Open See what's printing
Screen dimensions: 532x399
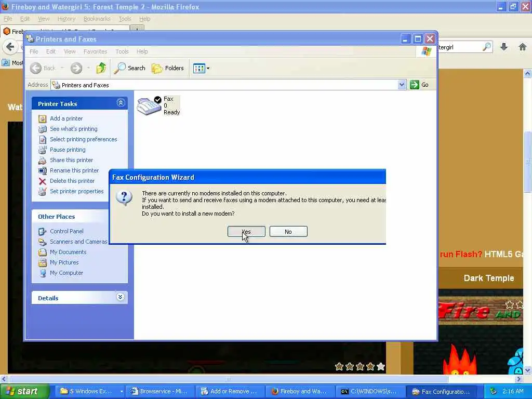(x=74, y=129)
